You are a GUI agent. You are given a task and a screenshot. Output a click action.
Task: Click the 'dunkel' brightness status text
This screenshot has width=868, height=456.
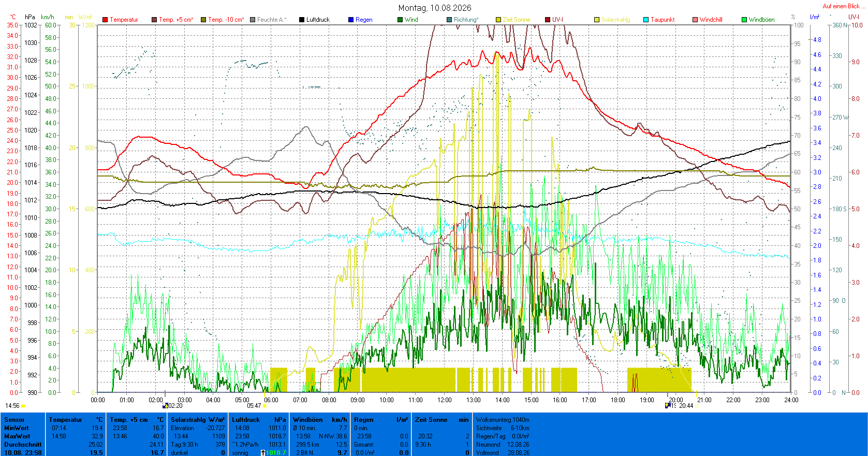[x=180, y=453]
